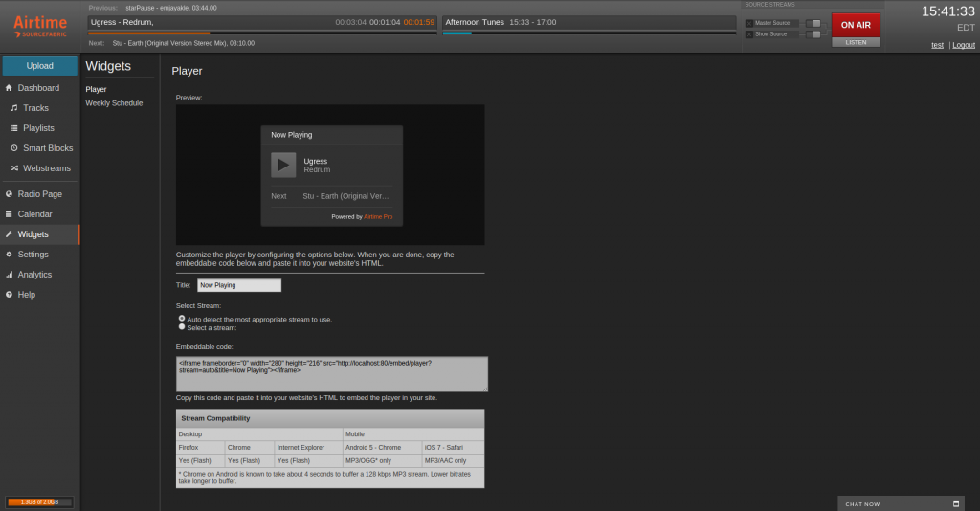Click the ON AIR button
980x511 pixels.
[856, 25]
